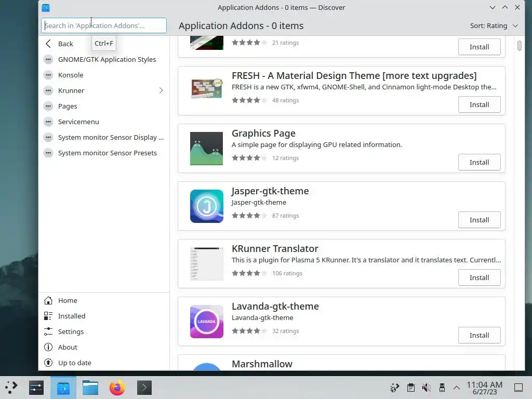The height and width of the screenshot is (399, 532).
Task: Focus the Search in Application Addons field
Action: 104,25
